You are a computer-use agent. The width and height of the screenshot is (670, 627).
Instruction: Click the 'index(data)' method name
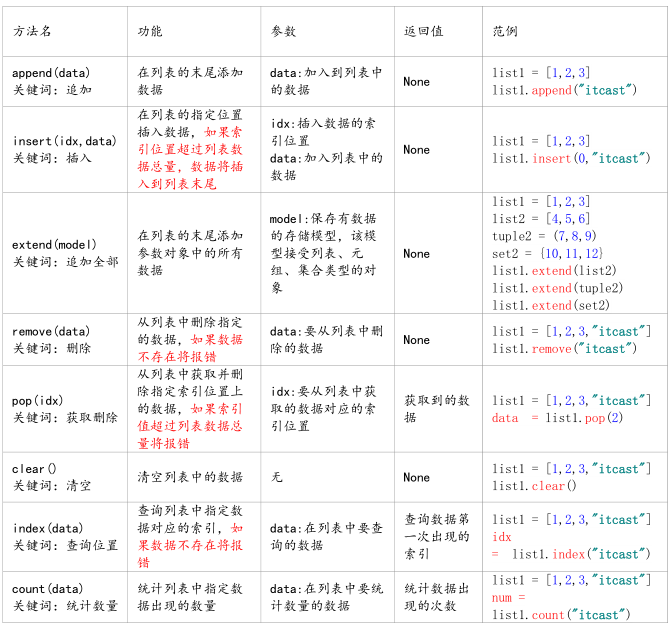tap(48, 528)
